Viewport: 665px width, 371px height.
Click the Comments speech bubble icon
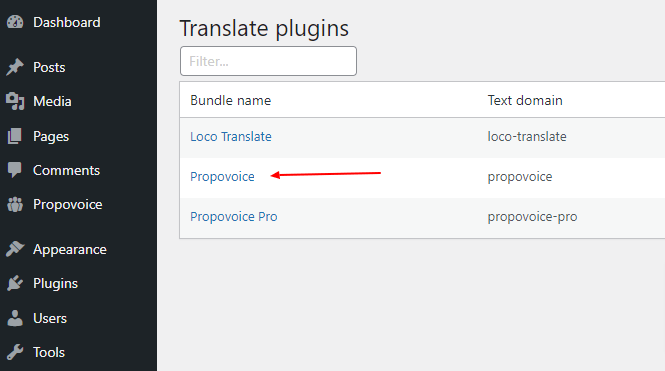(x=15, y=170)
